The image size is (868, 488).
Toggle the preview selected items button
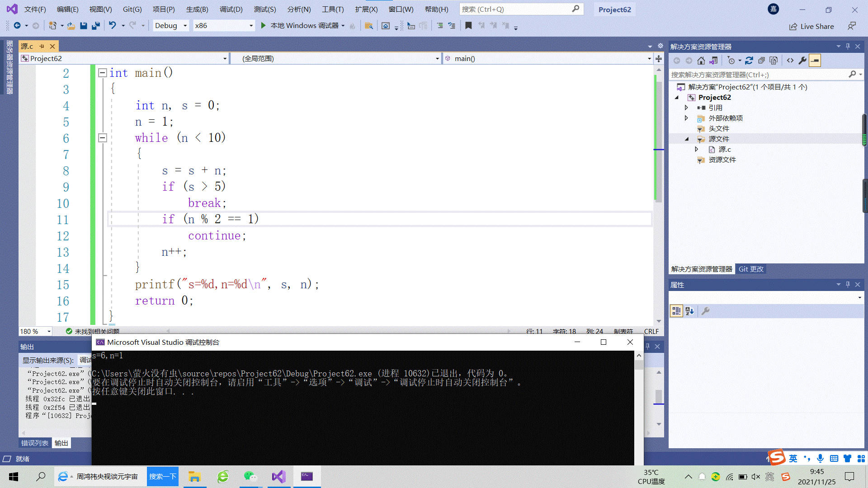pyautogui.click(x=815, y=61)
